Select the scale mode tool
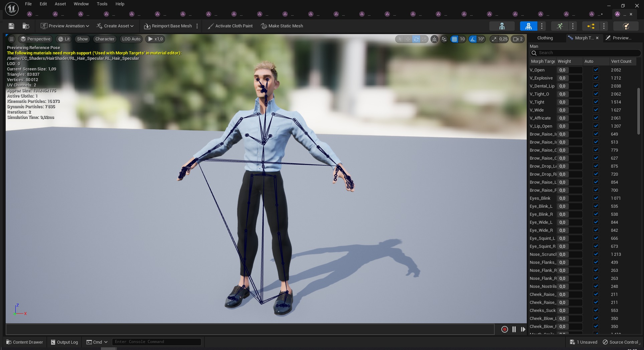The image size is (644, 350). [x=424, y=39]
